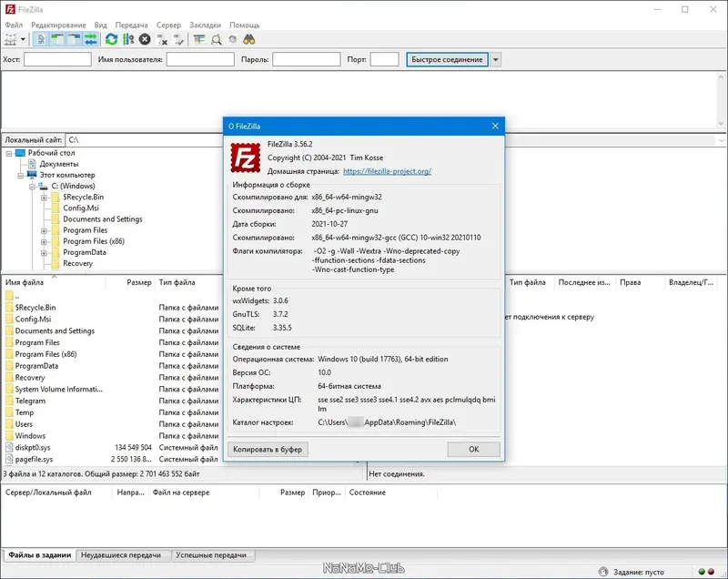Click the Telegram folder icon in file list
728x579 pixels.
(9, 401)
